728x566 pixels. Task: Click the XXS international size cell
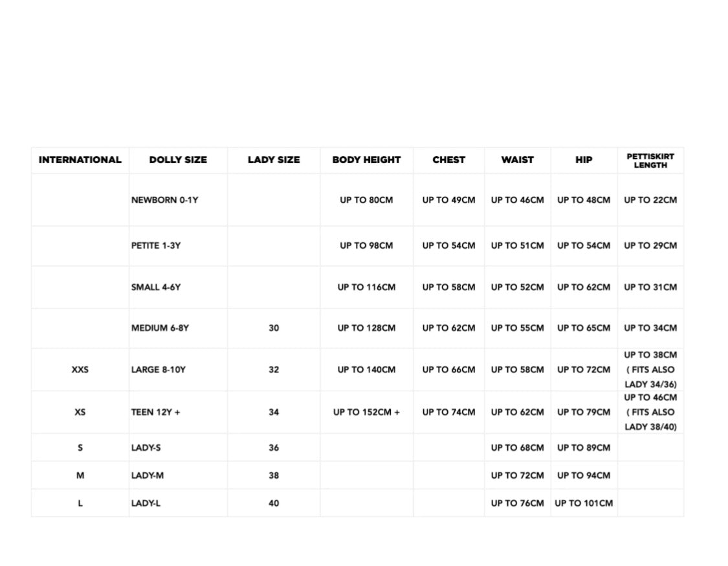[x=80, y=370]
